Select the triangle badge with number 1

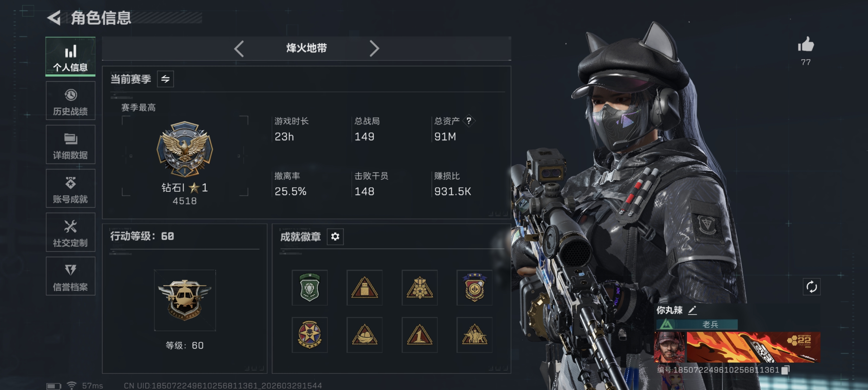(419, 335)
